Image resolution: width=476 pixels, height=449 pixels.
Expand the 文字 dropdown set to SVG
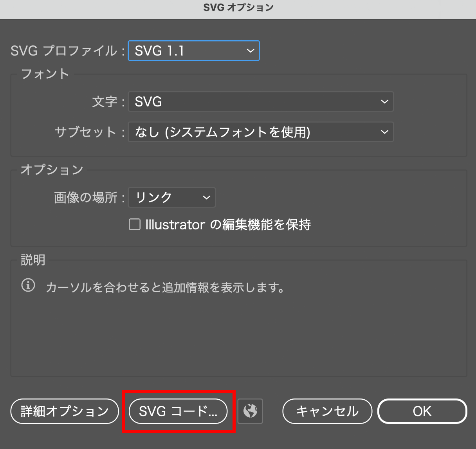tap(261, 102)
